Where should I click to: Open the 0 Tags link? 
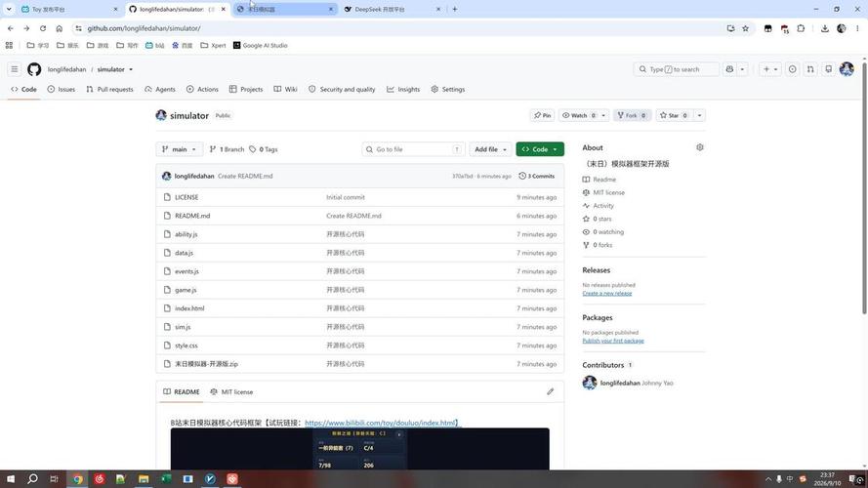[x=264, y=149]
